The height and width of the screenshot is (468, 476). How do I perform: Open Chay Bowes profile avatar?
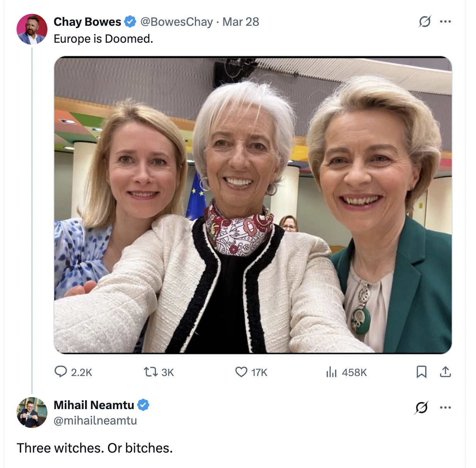(x=32, y=29)
